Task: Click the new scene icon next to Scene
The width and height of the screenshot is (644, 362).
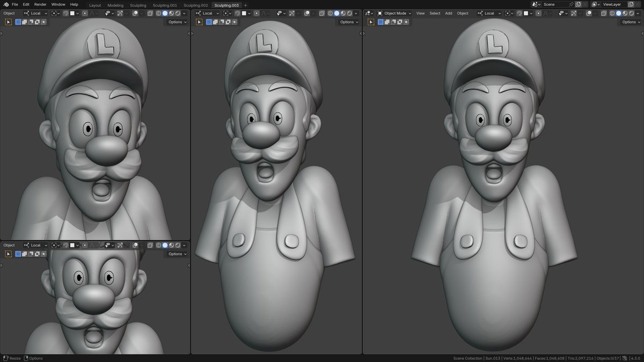Action: pos(578,4)
